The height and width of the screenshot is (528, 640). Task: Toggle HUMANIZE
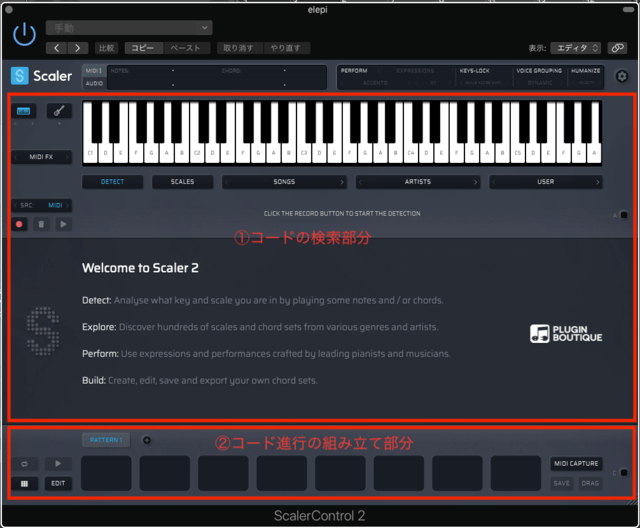point(585,71)
